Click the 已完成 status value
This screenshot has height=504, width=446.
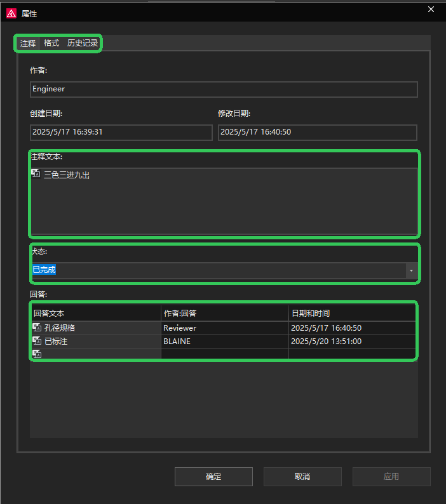pos(44,269)
